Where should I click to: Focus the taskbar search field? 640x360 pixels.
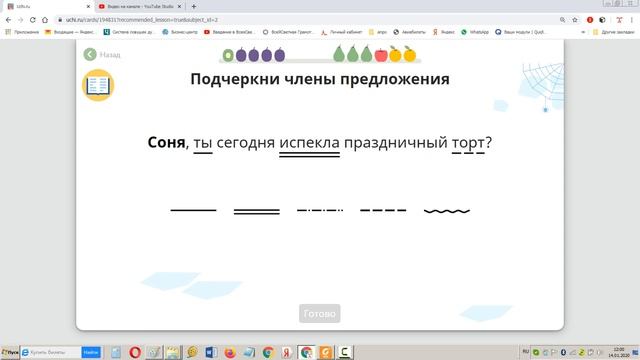51,352
